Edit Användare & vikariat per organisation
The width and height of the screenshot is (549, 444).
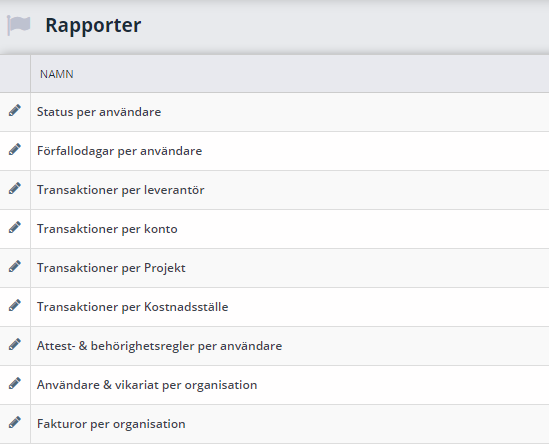(15, 383)
